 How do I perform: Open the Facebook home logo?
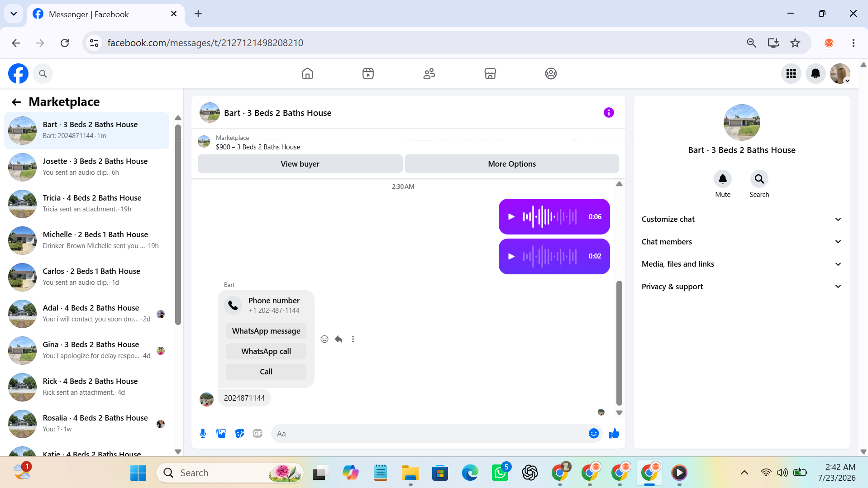(18, 73)
